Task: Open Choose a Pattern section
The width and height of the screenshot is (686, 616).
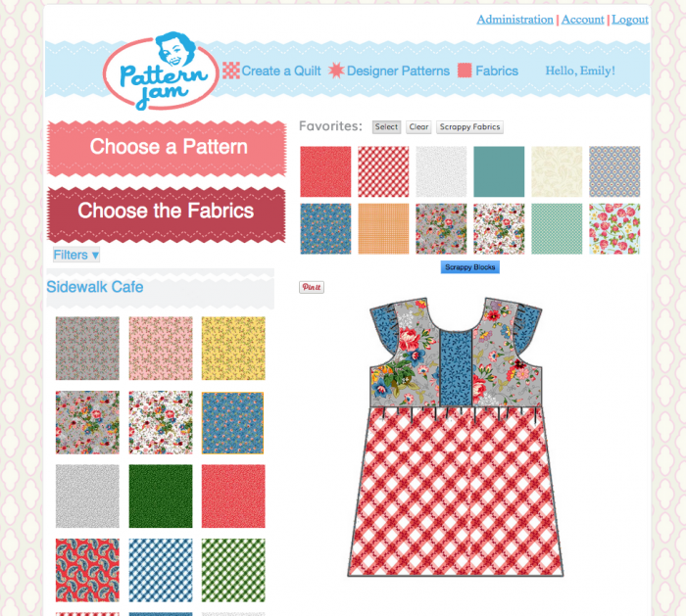Action: point(167,149)
